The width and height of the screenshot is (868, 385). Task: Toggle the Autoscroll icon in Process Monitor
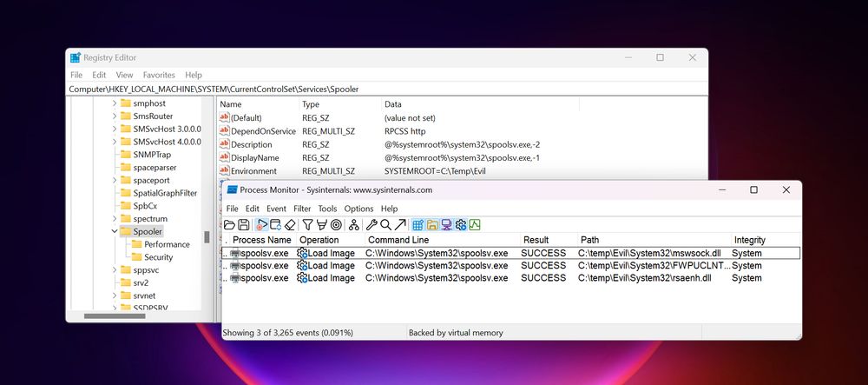[x=275, y=225]
